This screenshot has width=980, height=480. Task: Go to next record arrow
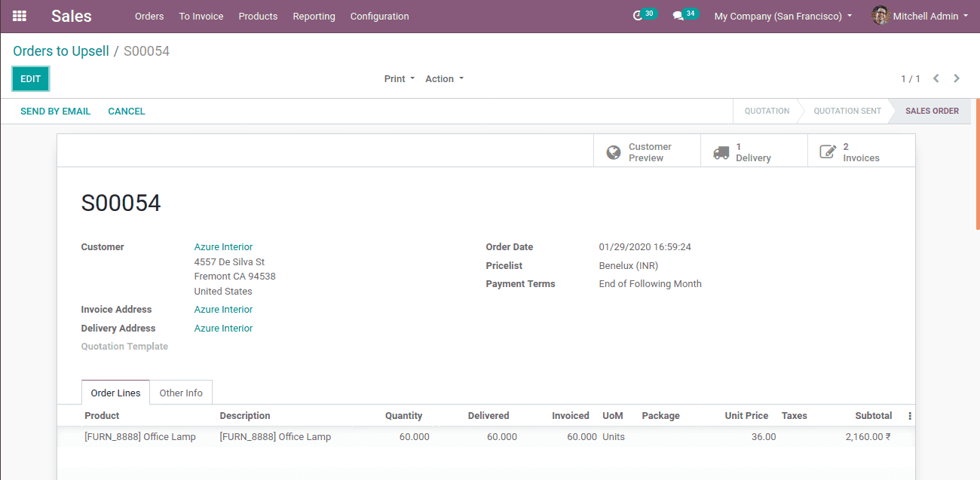[x=957, y=78]
